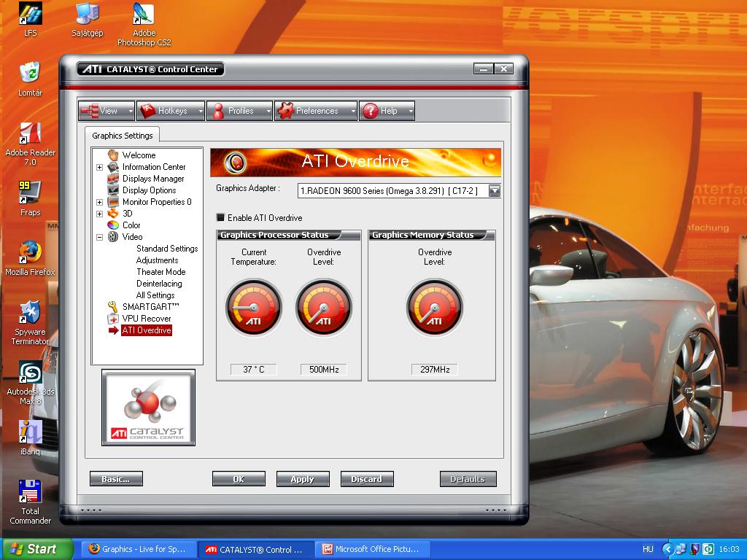Click the VPU Recover icon
747x560 pixels.
pos(113,319)
